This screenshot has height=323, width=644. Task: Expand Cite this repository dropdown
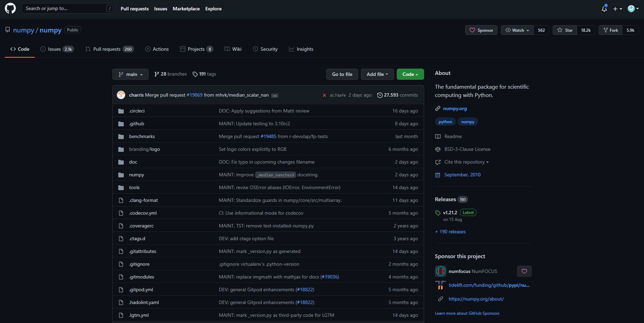pyautogui.click(x=466, y=162)
